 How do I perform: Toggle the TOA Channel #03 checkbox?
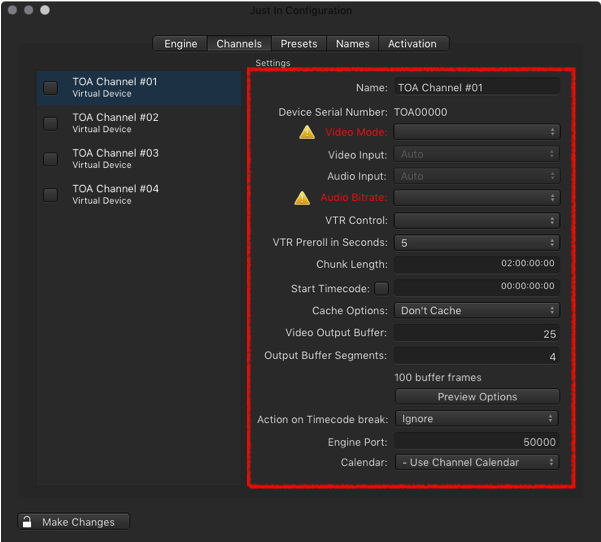51,159
